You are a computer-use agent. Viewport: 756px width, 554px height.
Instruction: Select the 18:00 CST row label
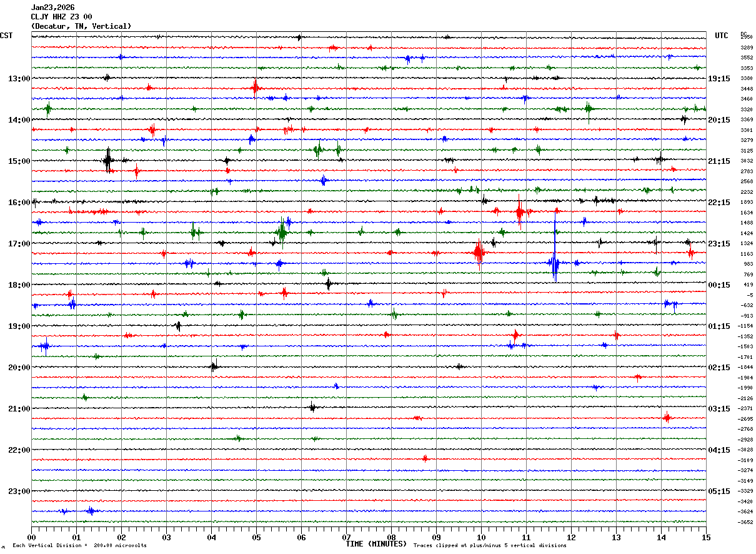click(19, 285)
